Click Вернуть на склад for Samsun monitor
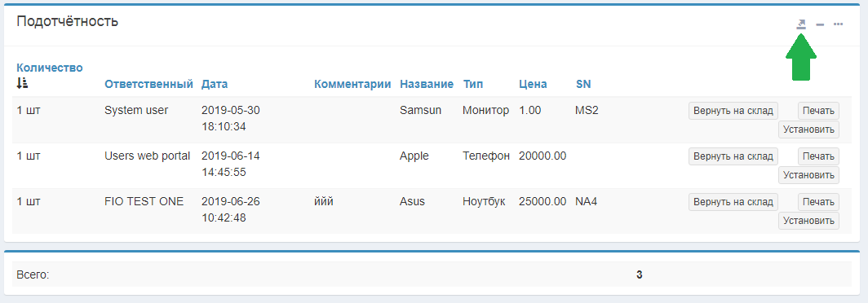 point(733,111)
